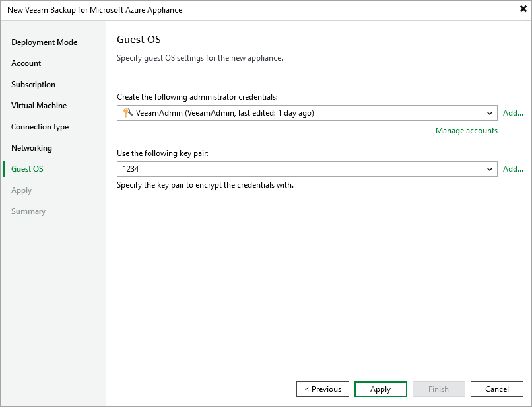Open the Manage accounts link
Screen dimensions: 532x407
coord(467,131)
